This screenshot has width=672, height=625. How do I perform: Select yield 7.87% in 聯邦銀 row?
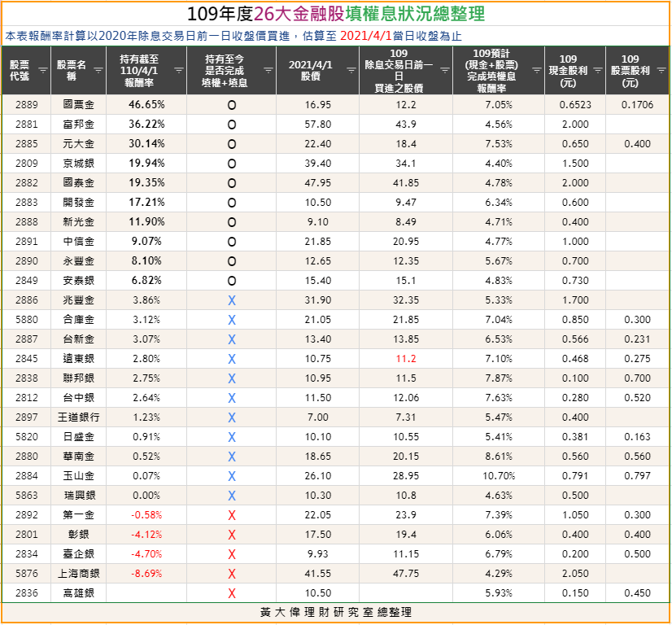click(x=499, y=378)
